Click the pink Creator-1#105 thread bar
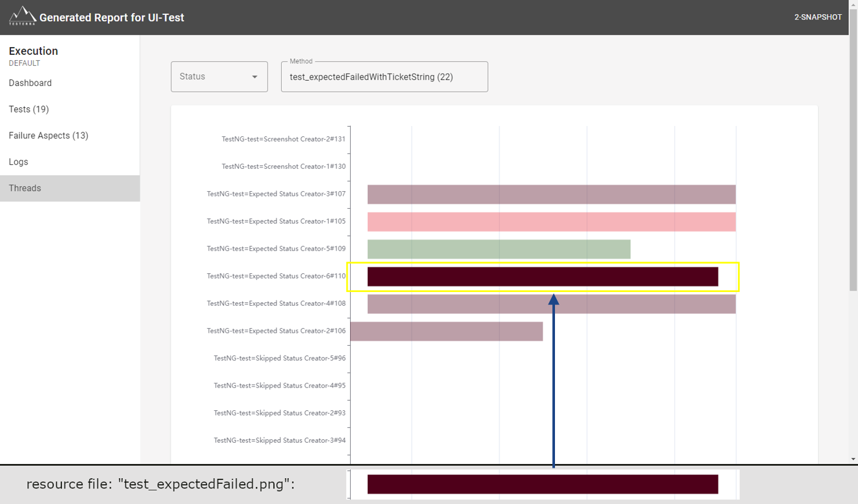858x504 pixels. [x=552, y=222]
